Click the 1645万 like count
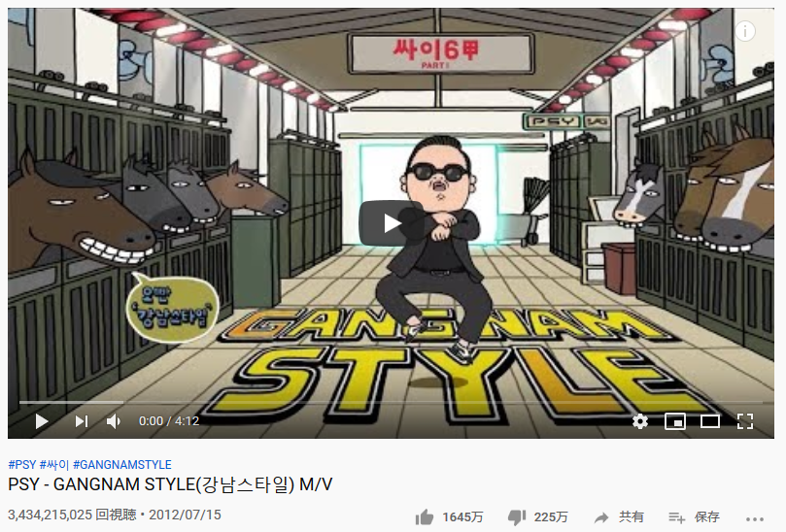Screen dimensions: 786x532 (462, 517)
